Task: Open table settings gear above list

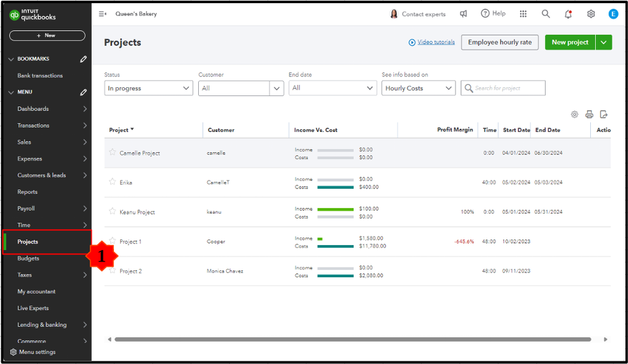Action: tap(575, 114)
